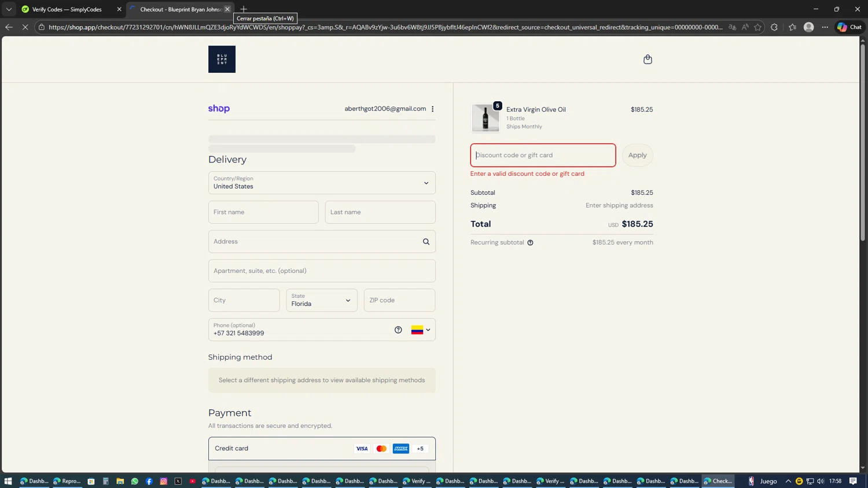Click the Visa card logo

(362, 449)
